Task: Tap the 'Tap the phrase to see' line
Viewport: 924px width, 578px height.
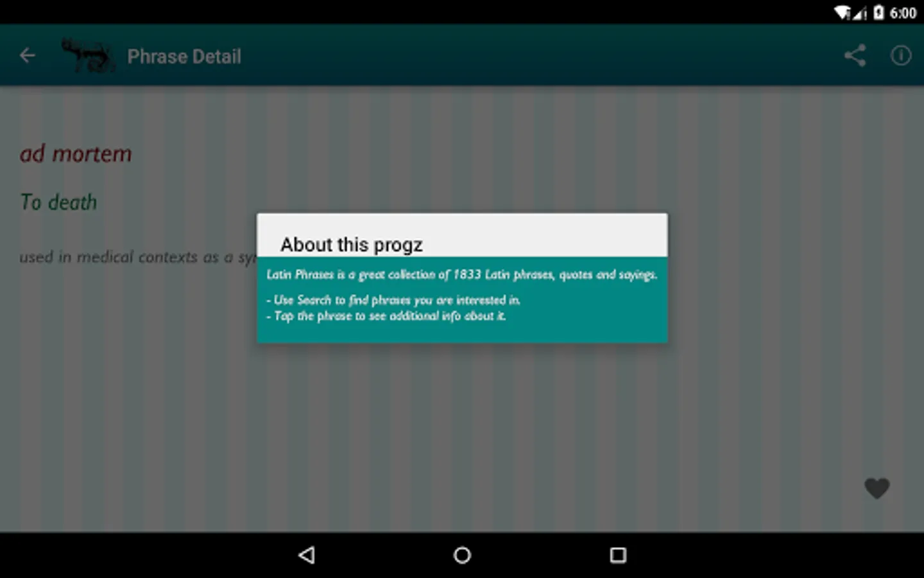Action: (386, 316)
